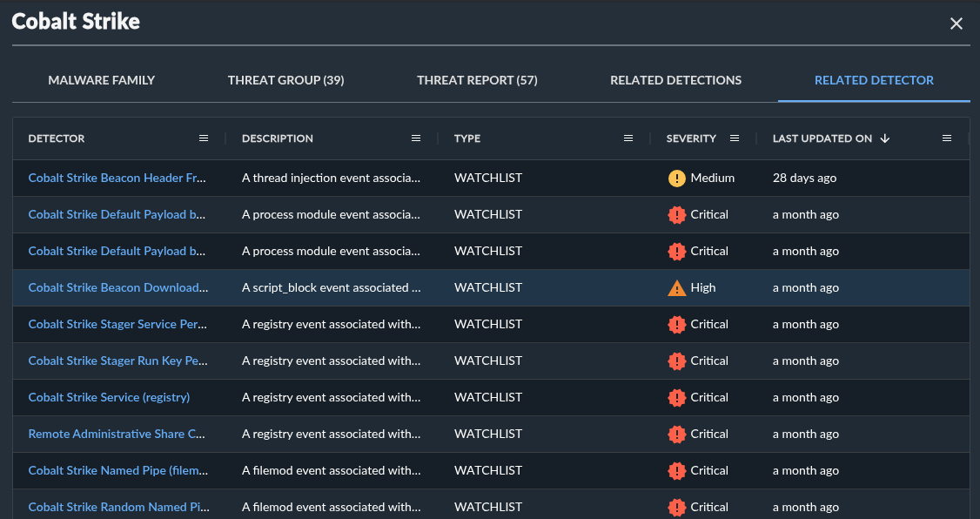Image resolution: width=980 pixels, height=519 pixels.
Task: Sort by the Detector column header
Action: (57, 138)
